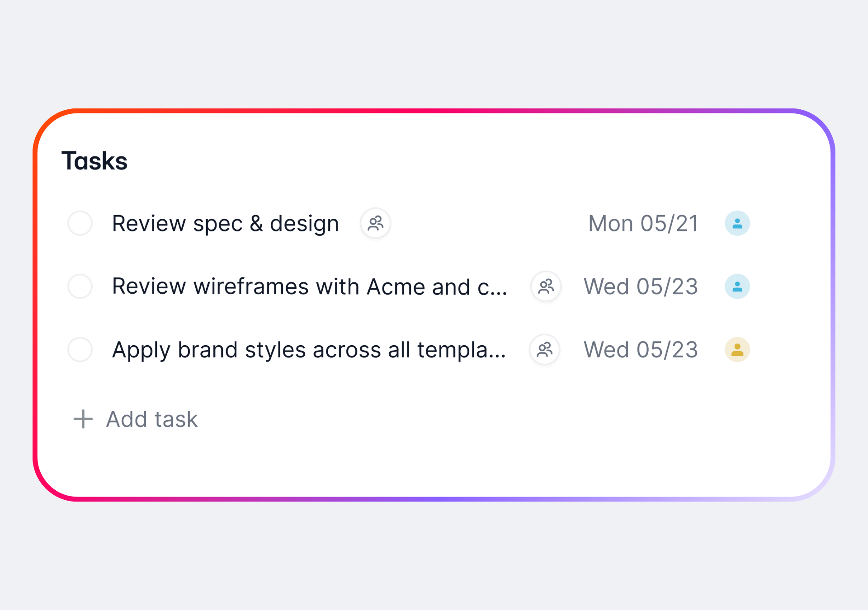Open collaborators icon for Review spec & design
This screenshot has width=868, height=610.
[x=375, y=223]
